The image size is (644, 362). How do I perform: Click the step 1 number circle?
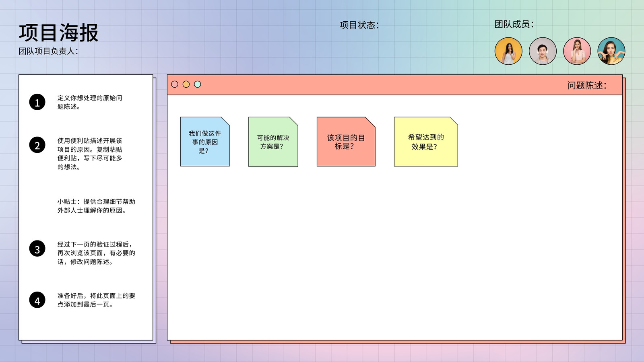37,102
